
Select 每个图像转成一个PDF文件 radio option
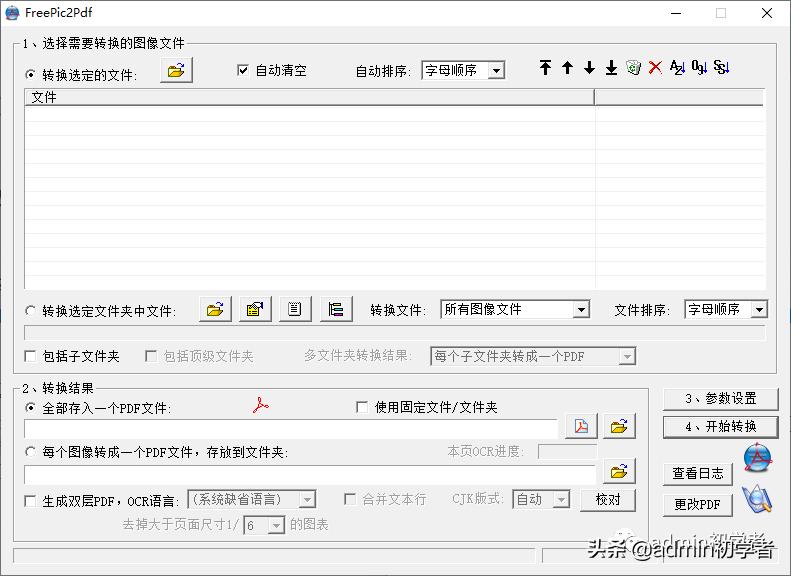click(30, 452)
